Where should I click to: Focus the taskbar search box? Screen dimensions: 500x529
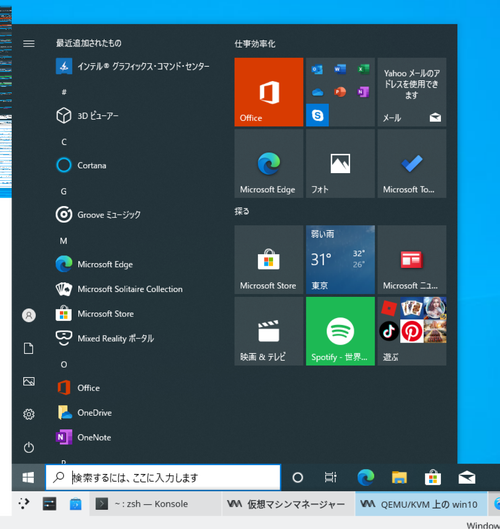click(163, 477)
